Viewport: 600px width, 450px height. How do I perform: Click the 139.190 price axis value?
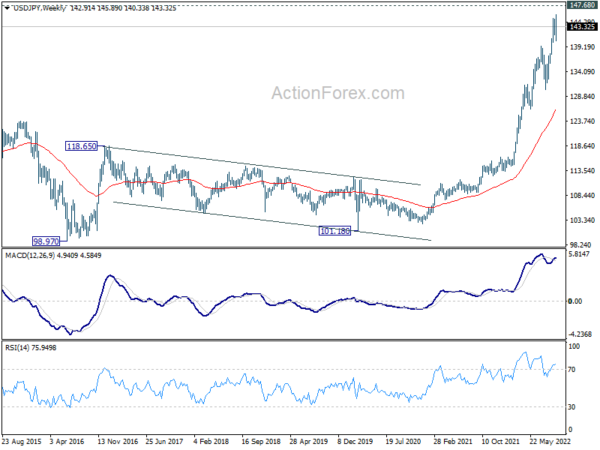click(x=582, y=47)
